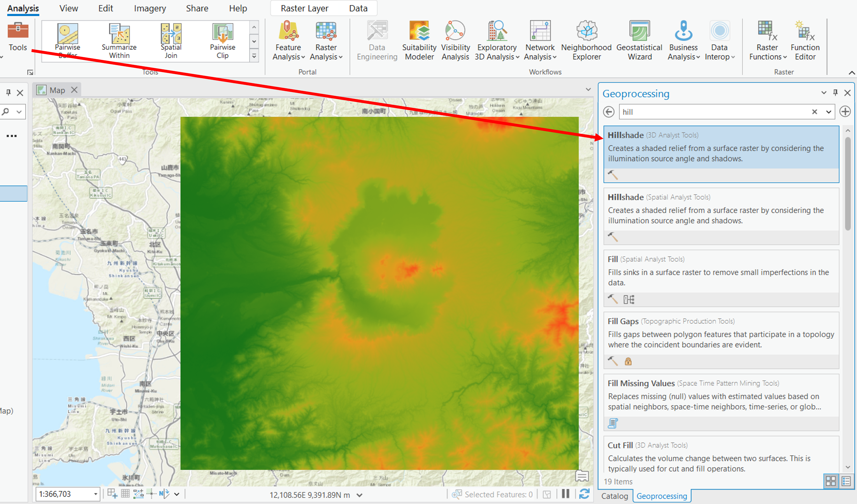
Task: Open Data Interop menu
Action: click(x=720, y=41)
